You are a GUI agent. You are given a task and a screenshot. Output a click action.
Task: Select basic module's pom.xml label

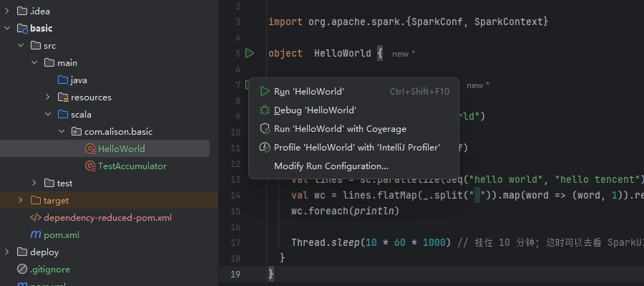[x=62, y=235]
